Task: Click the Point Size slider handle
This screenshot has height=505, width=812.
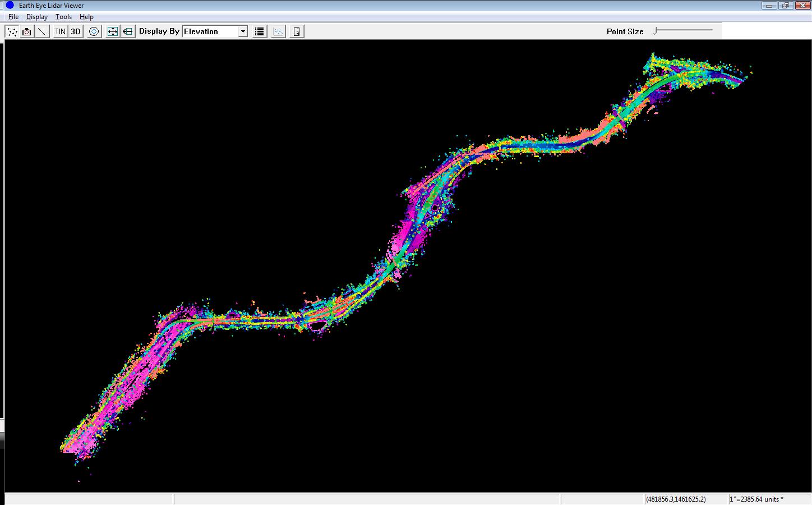Action: (656, 31)
